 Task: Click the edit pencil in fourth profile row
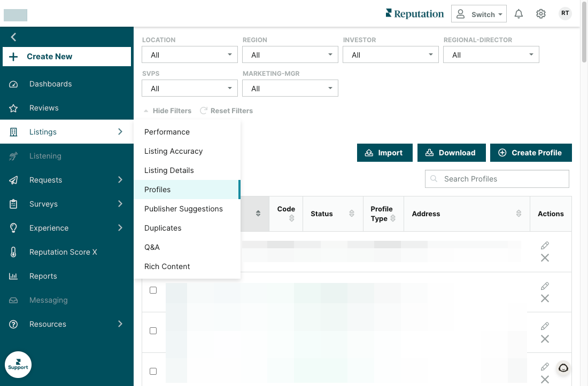[x=545, y=367]
